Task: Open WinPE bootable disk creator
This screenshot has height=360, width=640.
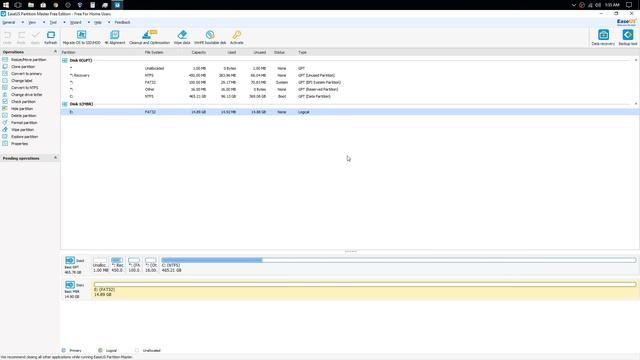Action: click(210, 37)
